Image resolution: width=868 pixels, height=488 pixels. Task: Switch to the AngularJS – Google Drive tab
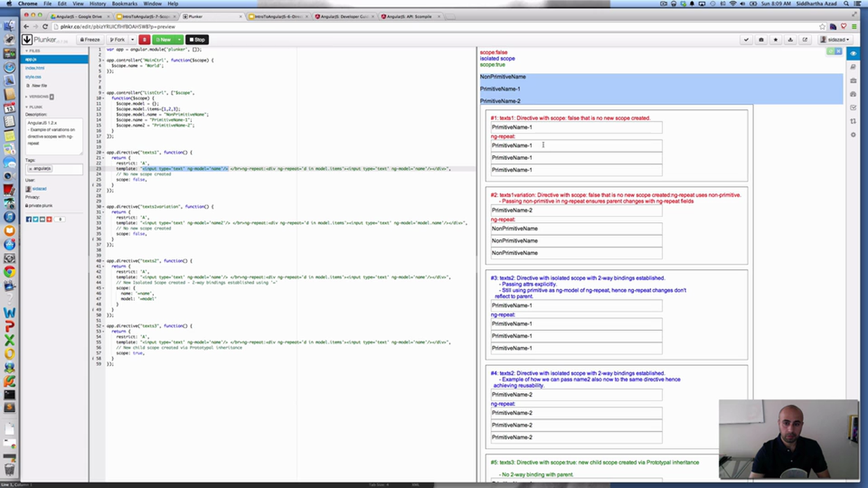[78, 16]
